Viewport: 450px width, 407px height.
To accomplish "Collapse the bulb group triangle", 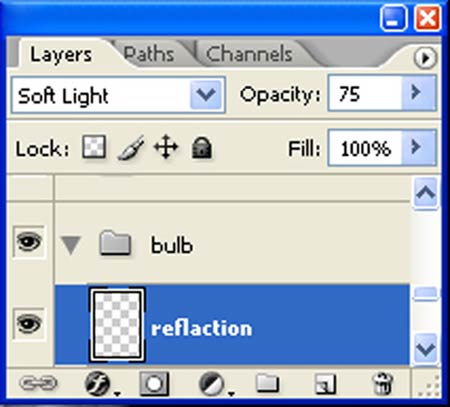I will pyautogui.click(x=71, y=245).
